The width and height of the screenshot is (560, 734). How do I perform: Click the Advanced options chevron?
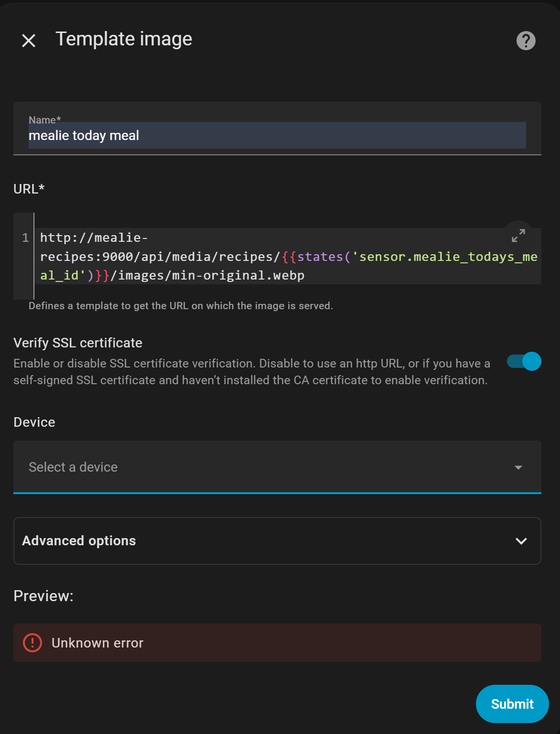click(521, 541)
